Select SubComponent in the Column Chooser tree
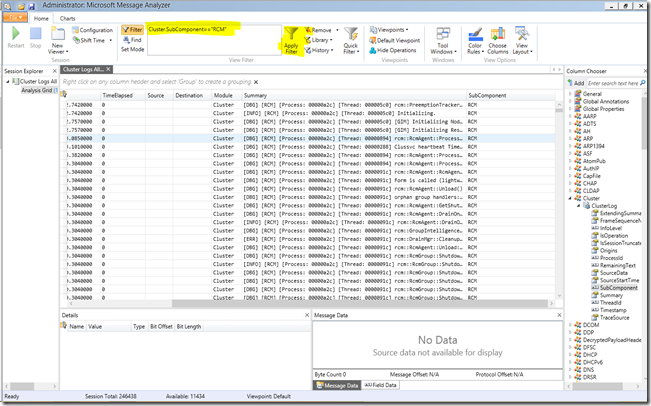This screenshot has width=651, height=406. [620, 287]
